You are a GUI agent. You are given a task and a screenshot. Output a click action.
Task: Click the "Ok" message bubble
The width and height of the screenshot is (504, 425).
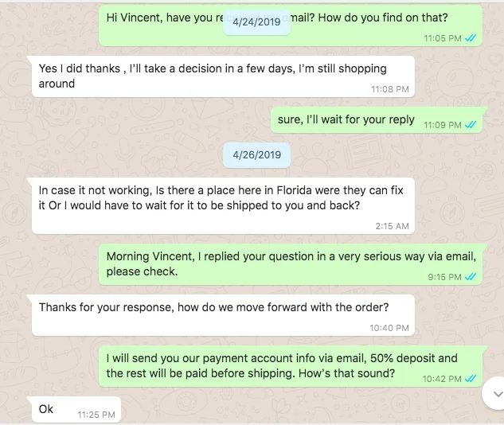pyautogui.click(x=76, y=410)
